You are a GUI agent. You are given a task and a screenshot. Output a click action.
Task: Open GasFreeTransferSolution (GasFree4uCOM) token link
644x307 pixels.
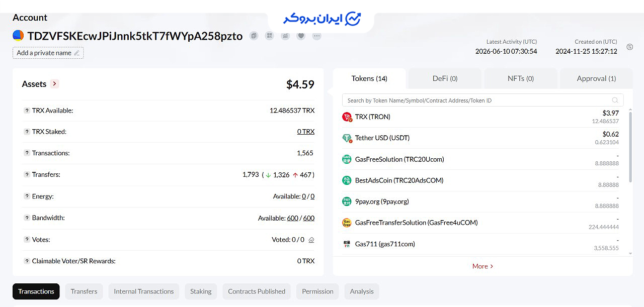click(417, 223)
